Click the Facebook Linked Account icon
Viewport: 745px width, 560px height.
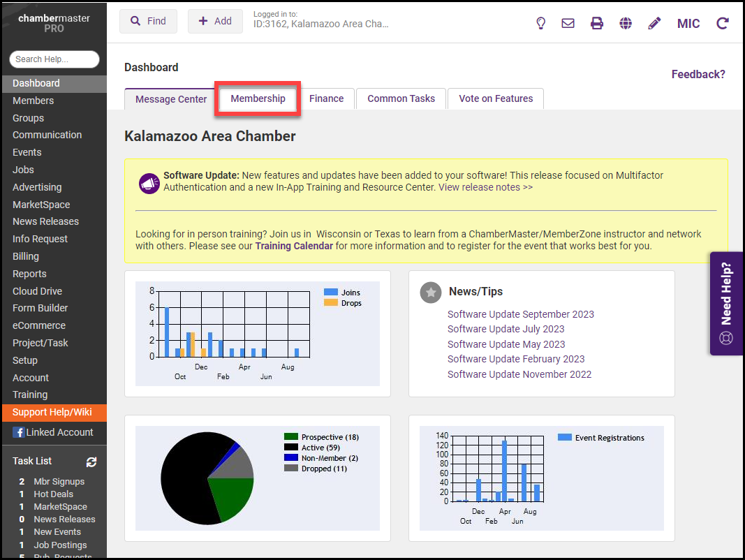[x=19, y=432]
